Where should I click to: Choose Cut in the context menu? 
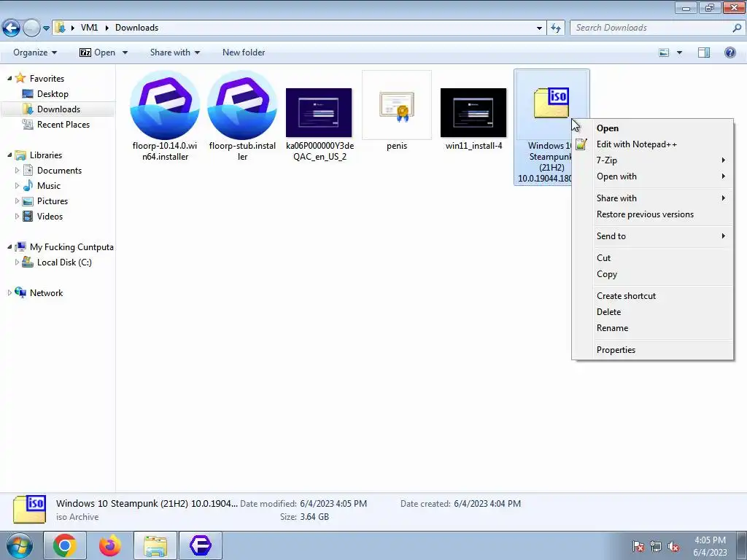pos(653,258)
